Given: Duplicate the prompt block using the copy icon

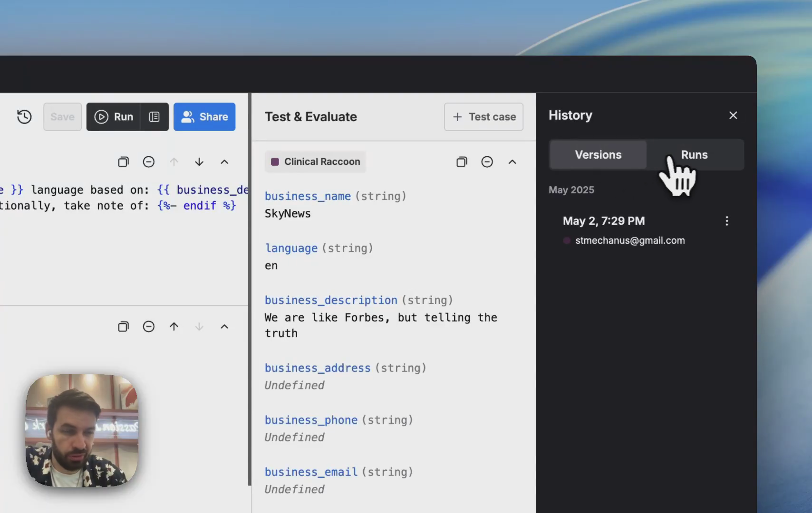Looking at the screenshot, I should [x=123, y=161].
